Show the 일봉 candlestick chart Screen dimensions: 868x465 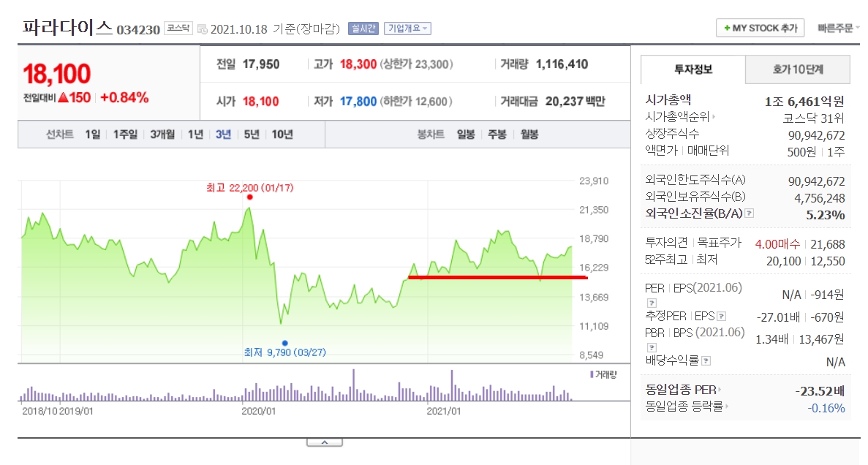pyautogui.click(x=466, y=134)
